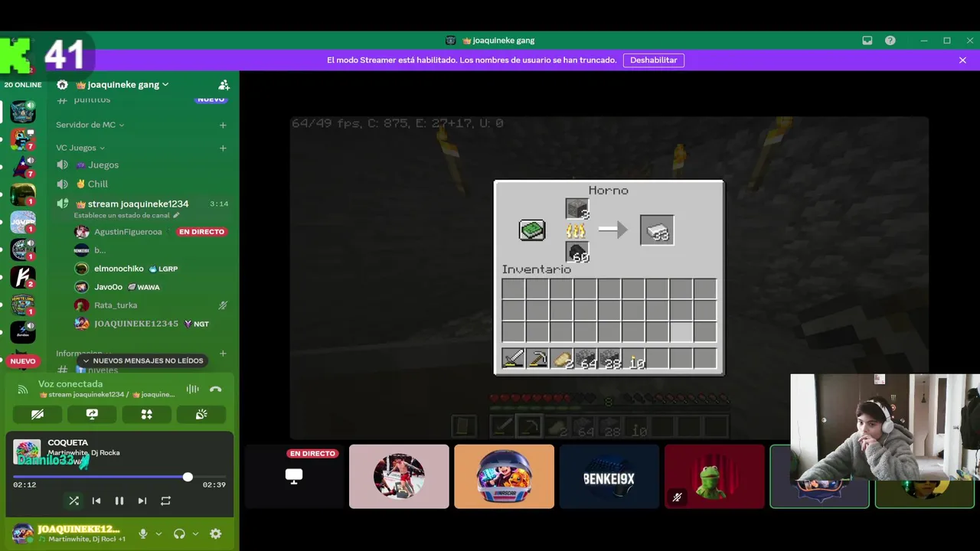Click the NUEVO server unread indicator
This screenshot has width=980, height=551.
point(22,361)
